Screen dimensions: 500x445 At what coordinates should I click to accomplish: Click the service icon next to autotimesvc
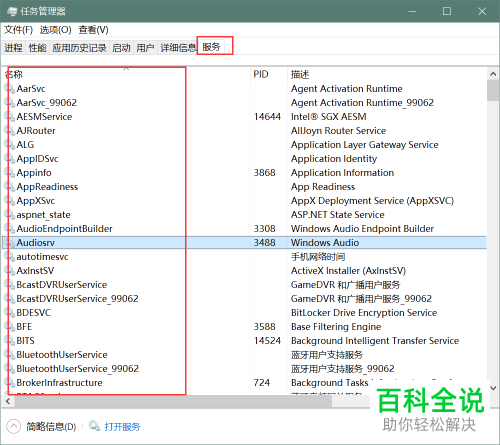click(10, 257)
